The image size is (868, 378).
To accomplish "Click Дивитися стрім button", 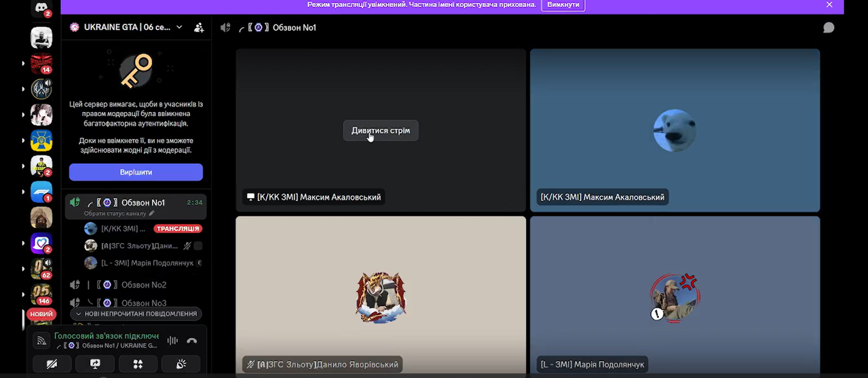I will coord(381,130).
